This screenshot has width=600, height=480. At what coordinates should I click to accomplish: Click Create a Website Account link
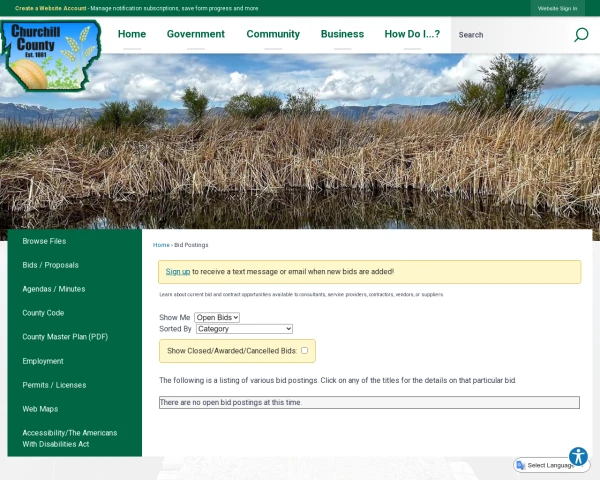pyautogui.click(x=50, y=8)
